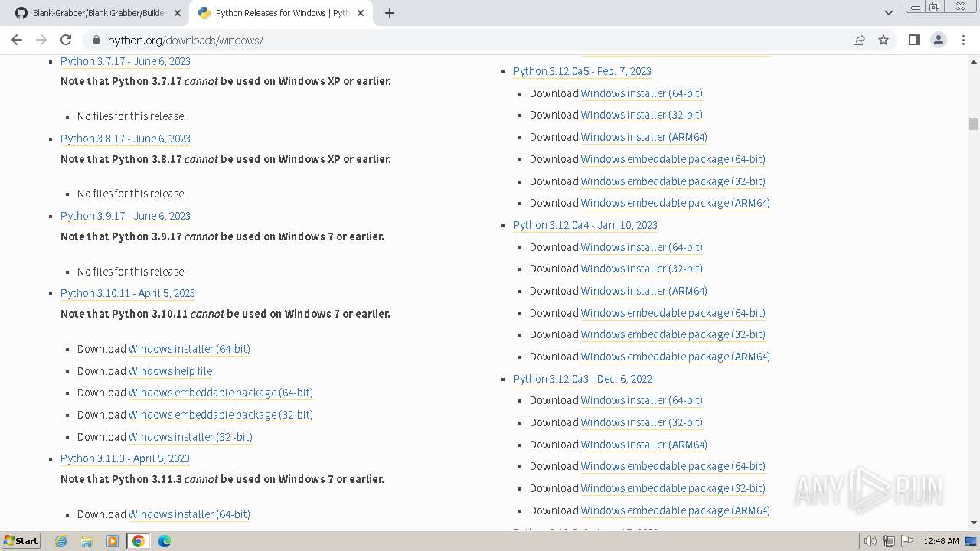The width and height of the screenshot is (980, 551).
Task: Close the Python Releases for Windows tab
Action: coord(361,13)
